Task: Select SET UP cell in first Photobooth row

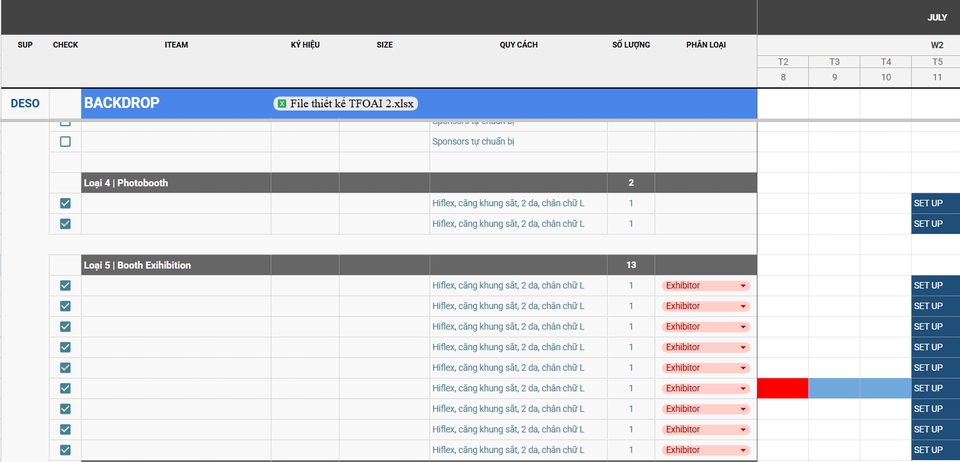Action: click(x=935, y=203)
